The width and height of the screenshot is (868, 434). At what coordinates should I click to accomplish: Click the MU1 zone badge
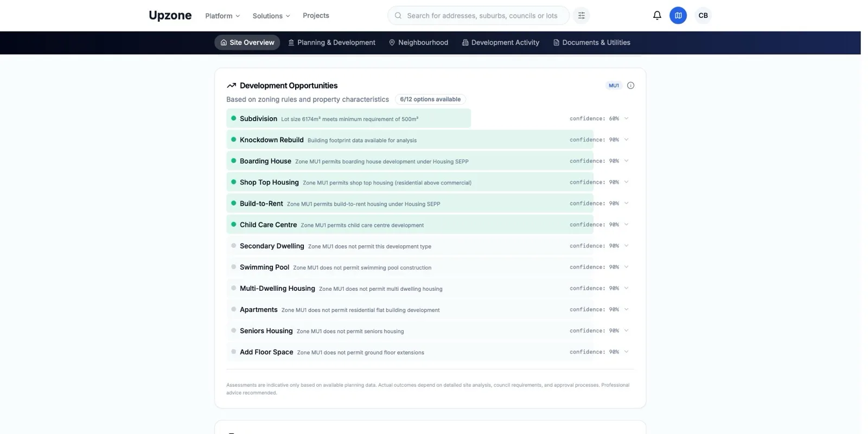[x=614, y=85]
